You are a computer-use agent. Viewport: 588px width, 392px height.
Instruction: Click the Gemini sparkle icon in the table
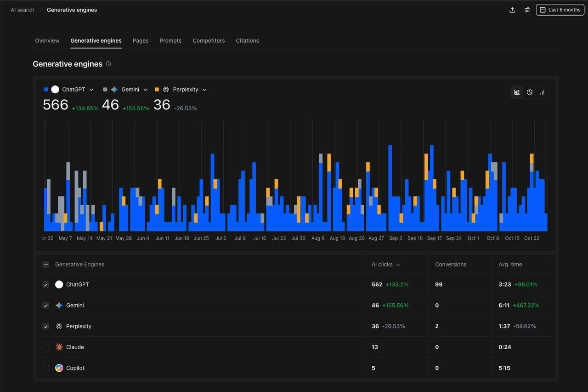pos(59,305)
